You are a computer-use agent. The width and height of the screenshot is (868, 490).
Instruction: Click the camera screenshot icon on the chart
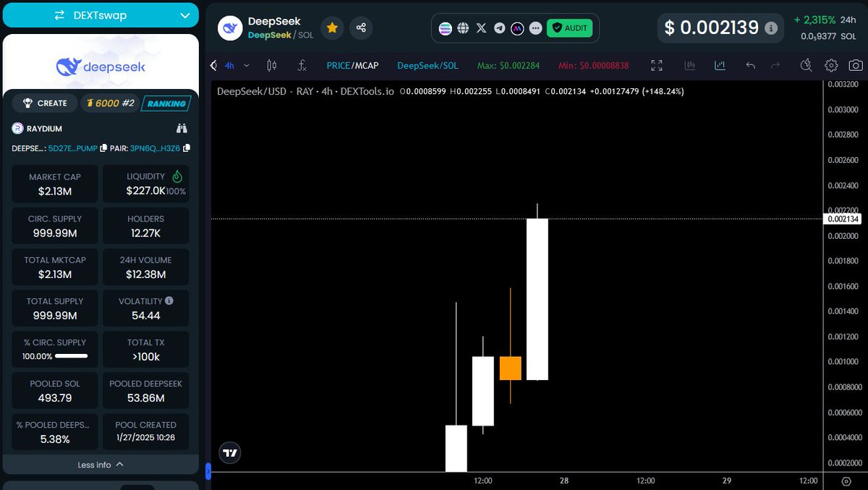[x=856, y=65]
